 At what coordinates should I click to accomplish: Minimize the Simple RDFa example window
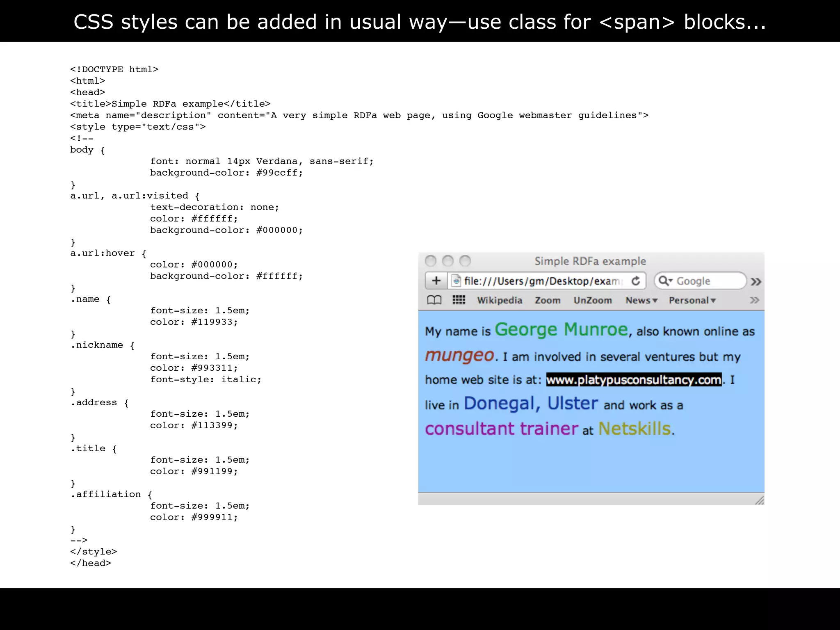pos(448,261)
